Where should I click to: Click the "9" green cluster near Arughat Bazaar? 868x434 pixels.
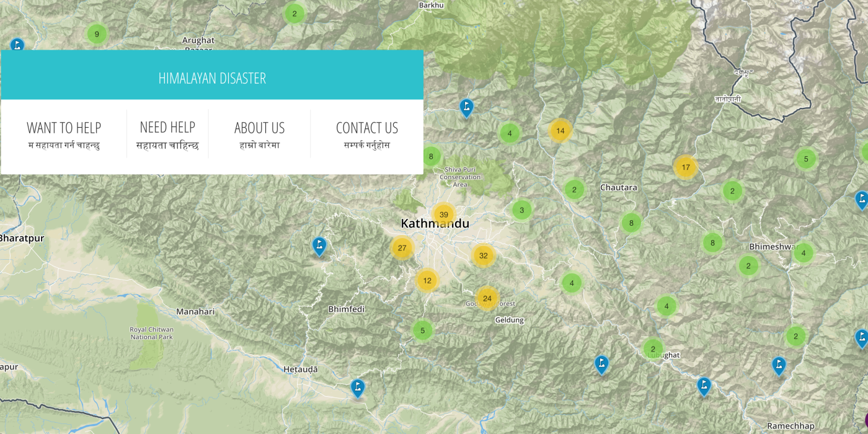tap(97, 34)
